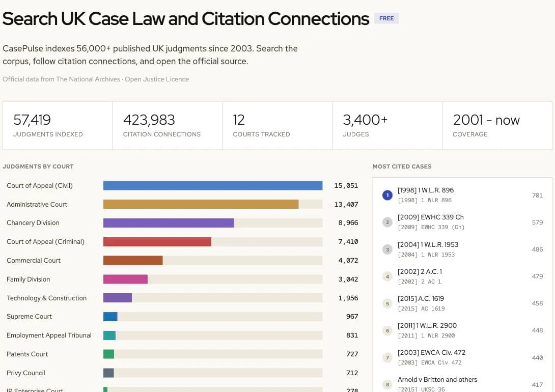Open rank 7 case [2003] EWCA Civ. 472
555x392 pixels.
point(431,353)
